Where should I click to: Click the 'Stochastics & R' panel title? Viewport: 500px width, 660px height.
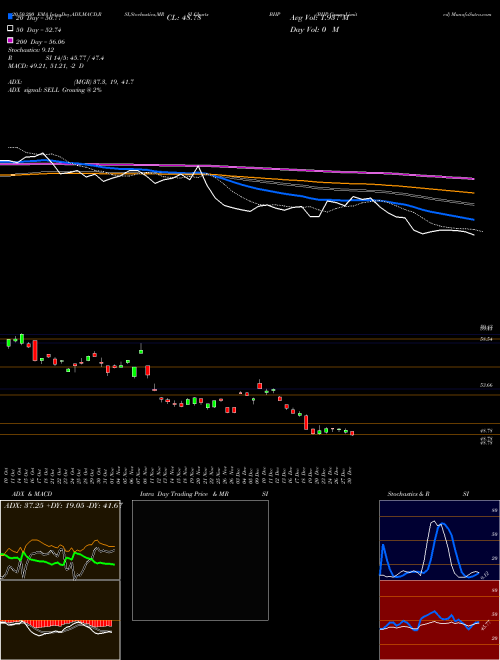tap(409, 494)
